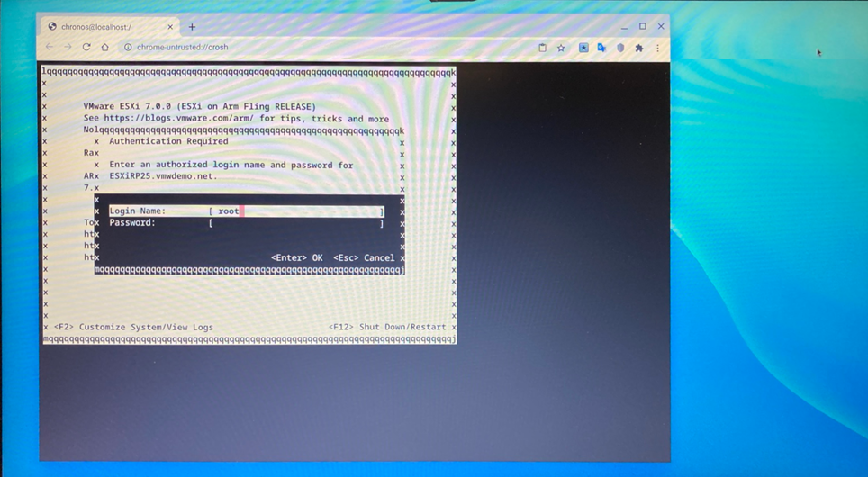Close the chronos@localhost tab
Image resolution: width=868 pixels, height=477 pixels.
(x=170, y=27)
